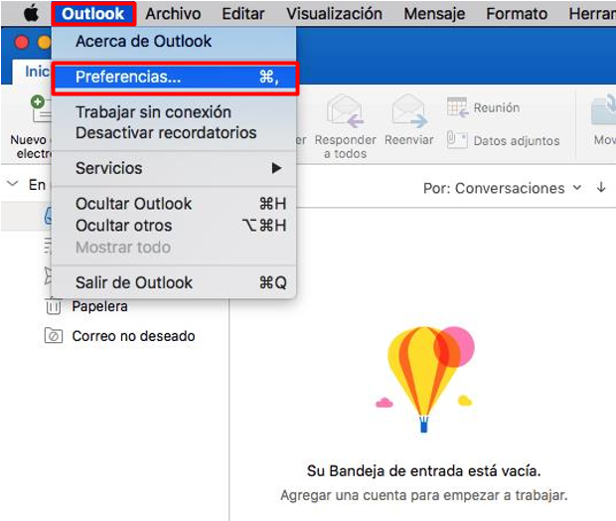616x521 pixels.
Task: Open the Por: Conversaciones sort dropdown
Action: coord(502,188)
